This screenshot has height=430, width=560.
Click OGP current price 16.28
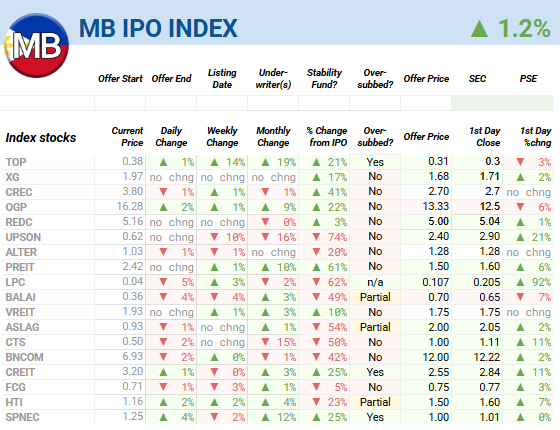tap(130, 206)
